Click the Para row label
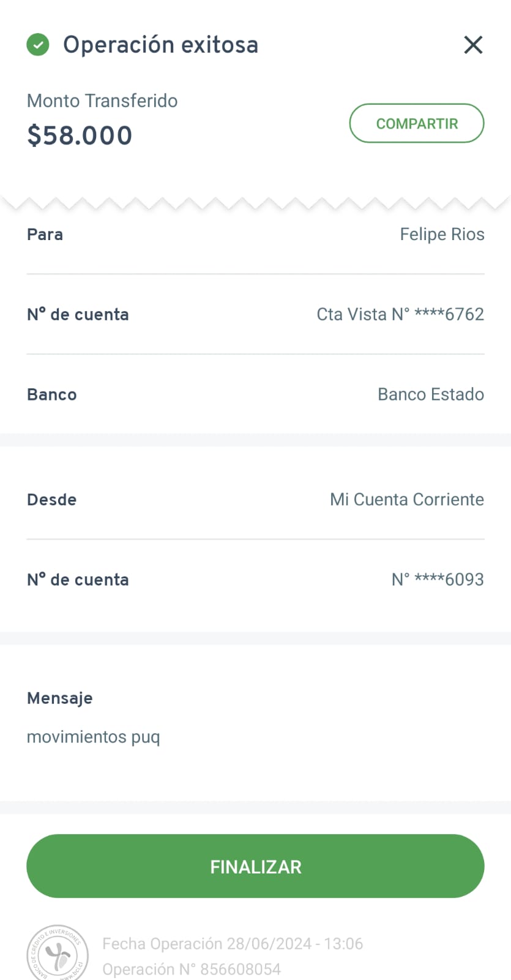The width and height of the screenshot is (511, 980). (45, 234)
